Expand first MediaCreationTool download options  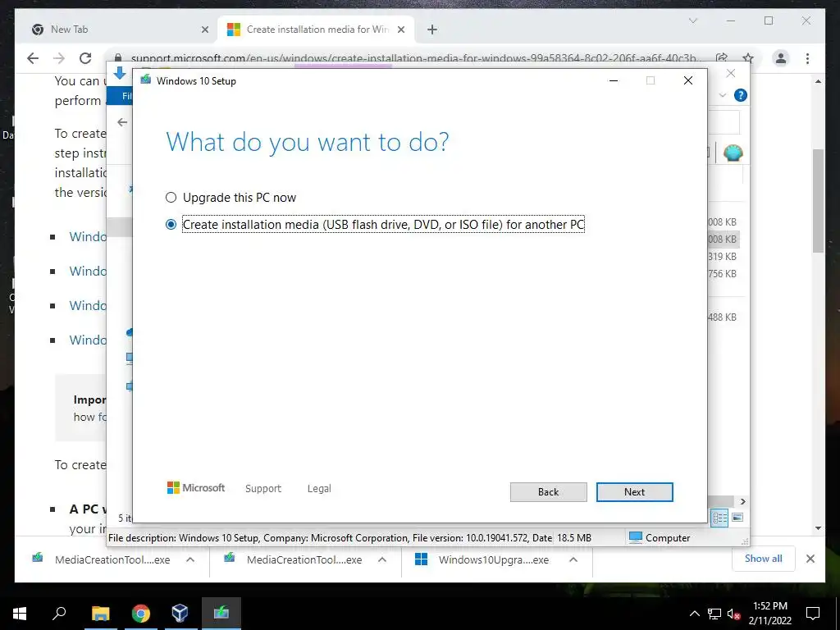(190, 559)
